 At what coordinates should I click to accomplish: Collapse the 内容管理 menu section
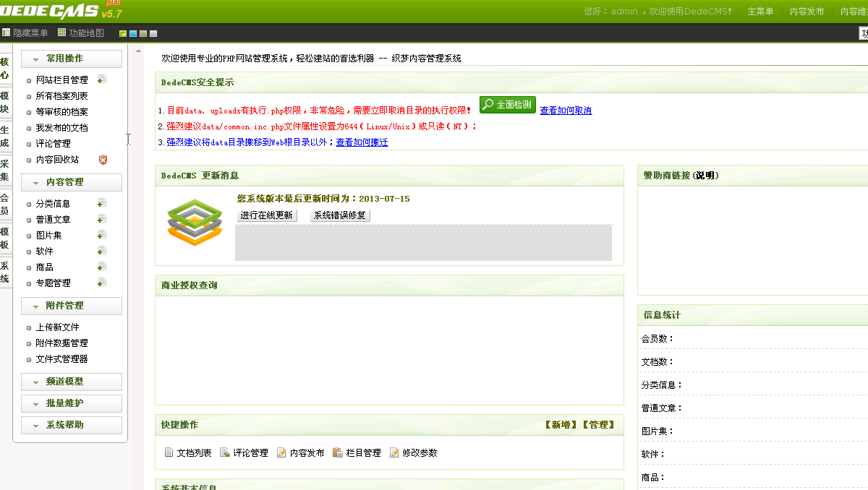point(72,182)
